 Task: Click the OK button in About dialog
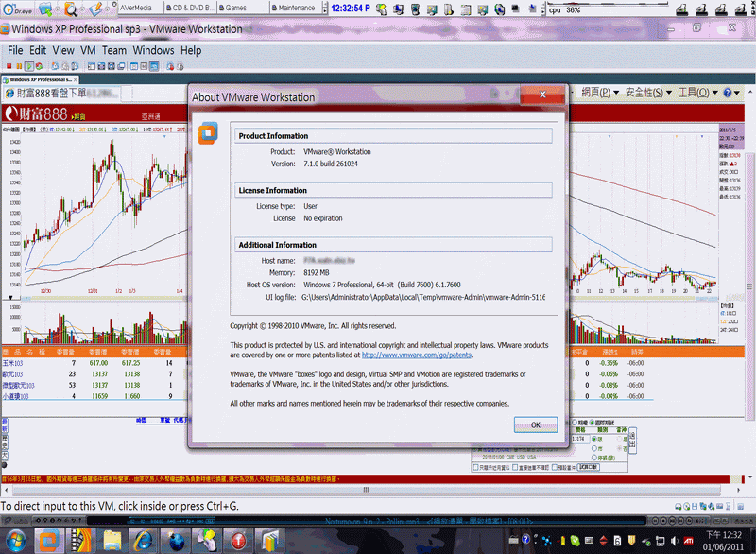pyautogui.click(x=535, y=424)
